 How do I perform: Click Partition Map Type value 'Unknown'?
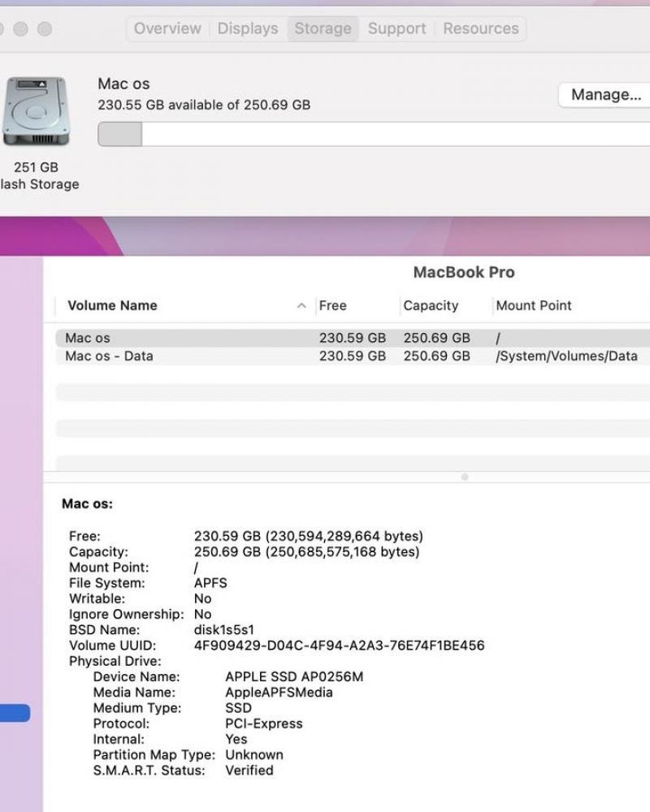254,755
